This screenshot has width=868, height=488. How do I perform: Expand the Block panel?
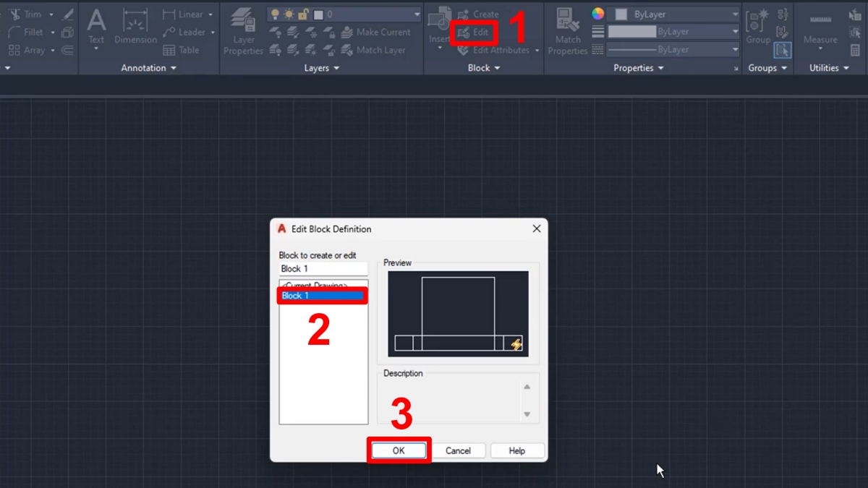[484, 68]
